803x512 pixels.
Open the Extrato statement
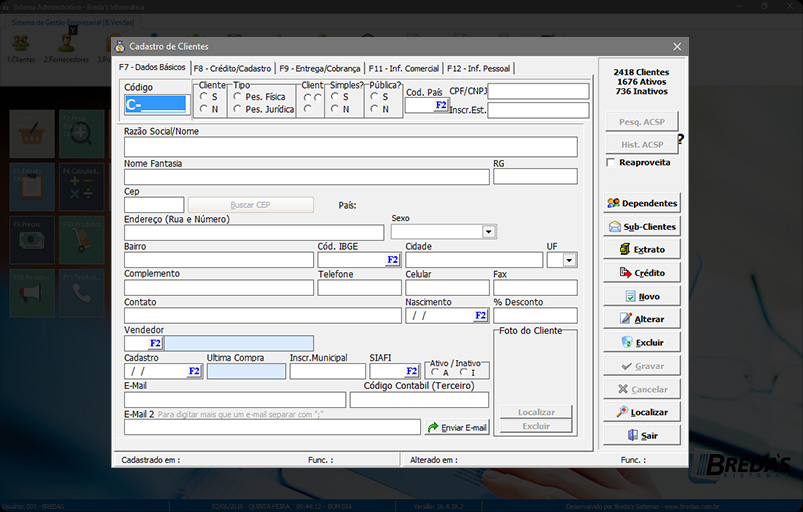click(641, 250)
